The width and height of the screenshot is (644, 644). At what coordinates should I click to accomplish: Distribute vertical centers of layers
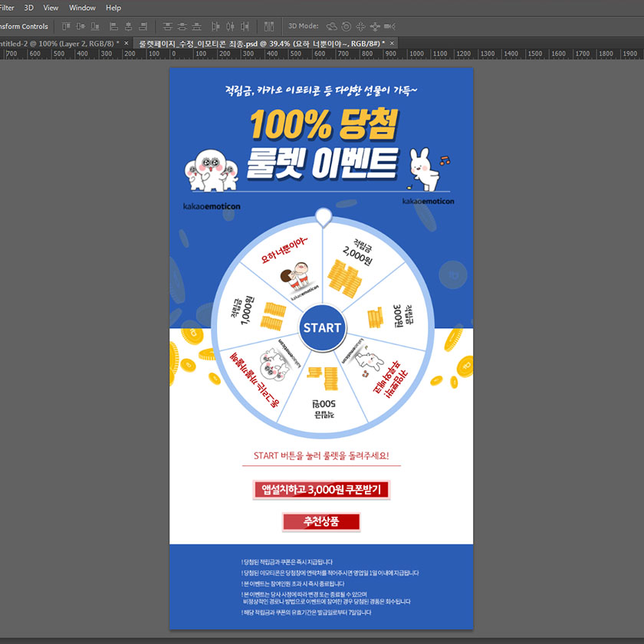click(x=182, y=26)
